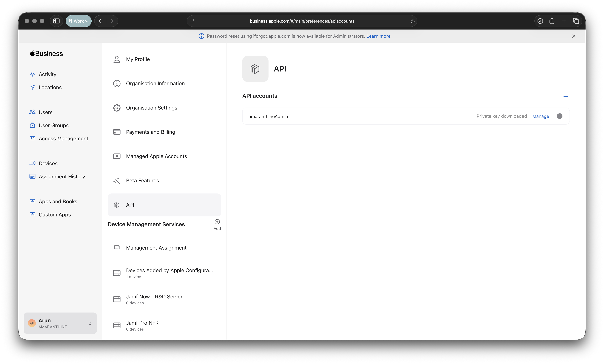The image size is (604, 364).
Task: Open the Work profile dropdown
Action: [x=78, y=21]
